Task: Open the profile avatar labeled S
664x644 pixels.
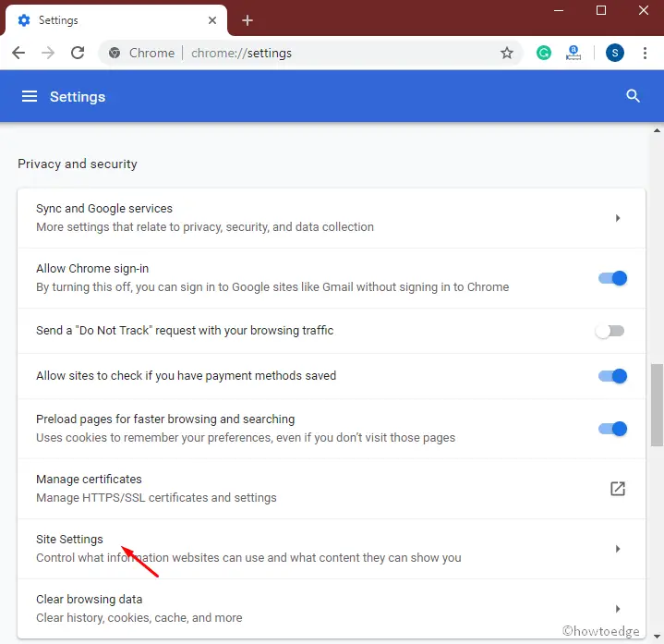Action: [614, 53]
